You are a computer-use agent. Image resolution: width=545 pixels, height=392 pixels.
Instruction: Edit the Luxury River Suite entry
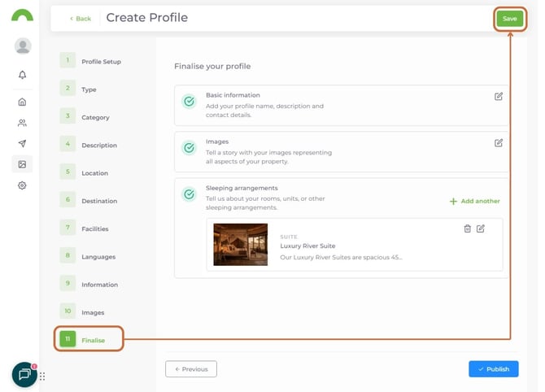coord(481,229)
